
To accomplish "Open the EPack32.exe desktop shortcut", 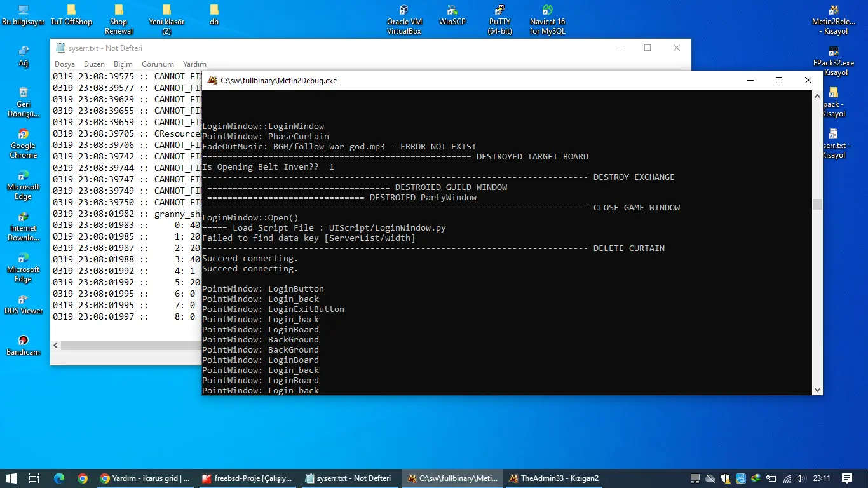I will 833,52.
